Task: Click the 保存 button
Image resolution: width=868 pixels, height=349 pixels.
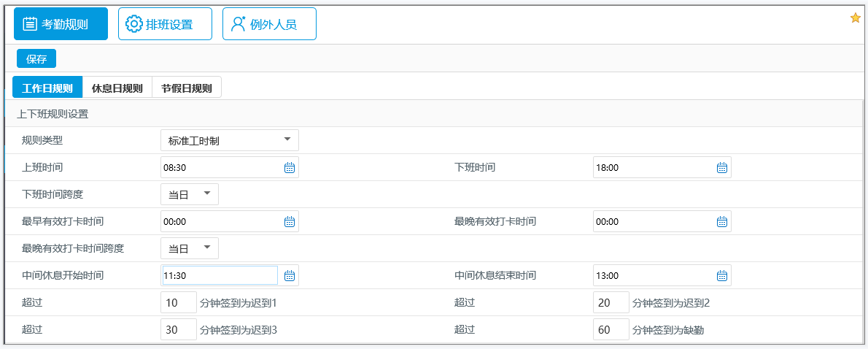Action: [36, 59]
